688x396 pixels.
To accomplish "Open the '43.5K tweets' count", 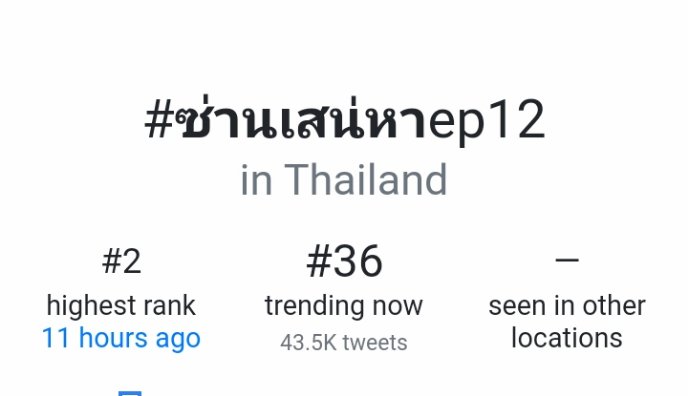I will [344, 342].
